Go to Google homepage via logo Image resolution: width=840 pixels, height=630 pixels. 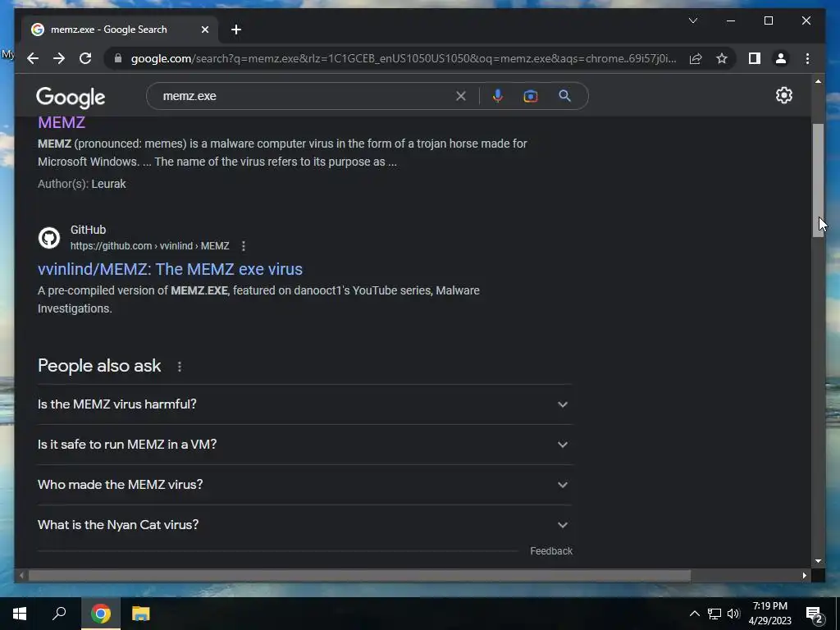(x=71, y=97)
